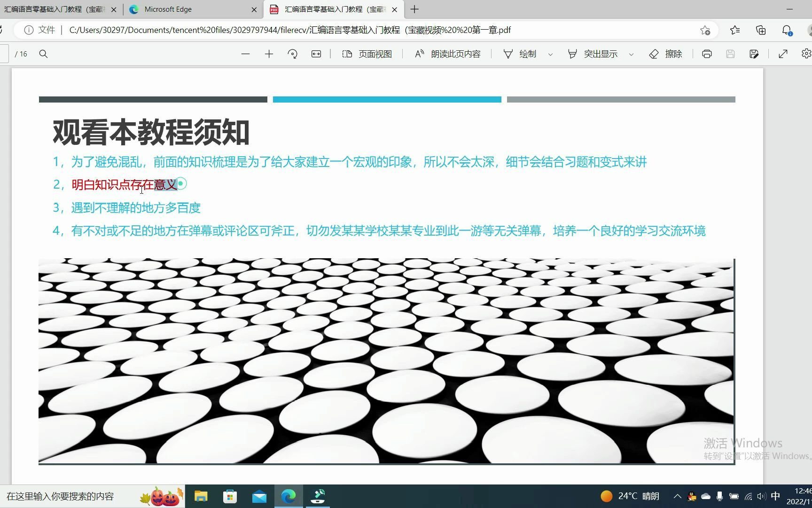The width and height of the screenshot is (812, 508).
Task: Click the PDF zoom in plus icon
Action: pyautogui.click(x=269, y=54)
